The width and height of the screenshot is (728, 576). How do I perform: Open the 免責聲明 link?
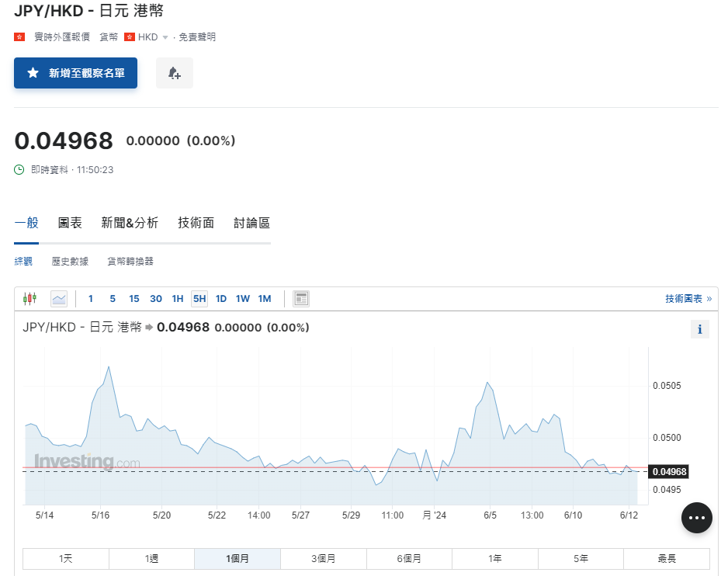pos(197,36)
